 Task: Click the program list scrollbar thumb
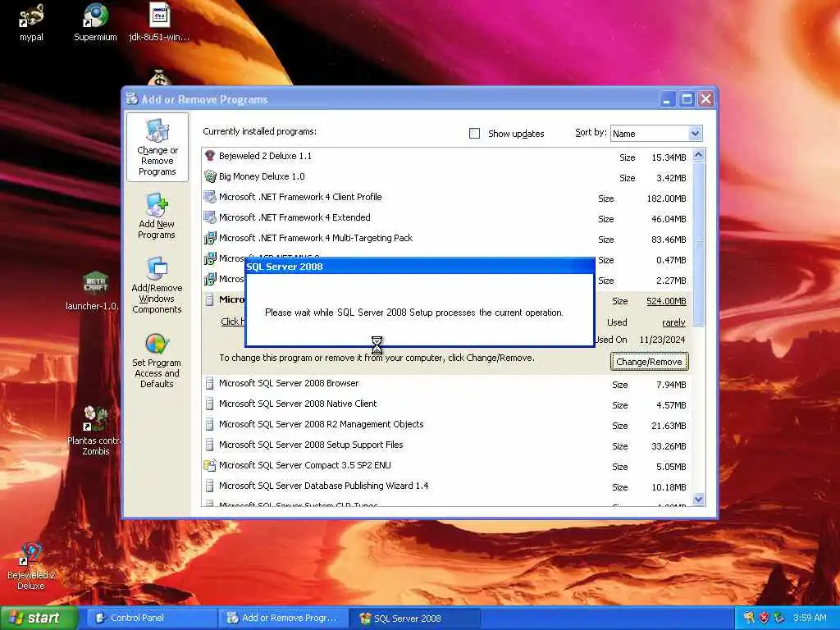click(698, 244)
